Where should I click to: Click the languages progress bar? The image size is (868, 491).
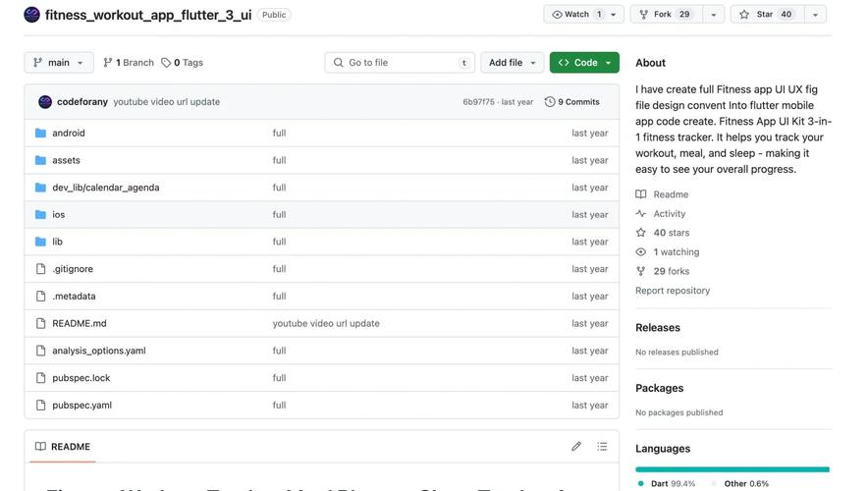coord(732,469)
